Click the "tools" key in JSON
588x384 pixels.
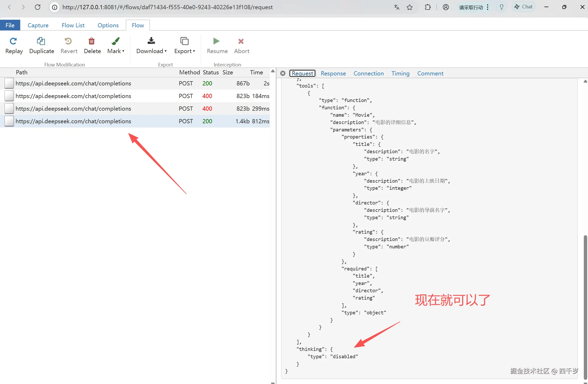click(x=306, y=86)
